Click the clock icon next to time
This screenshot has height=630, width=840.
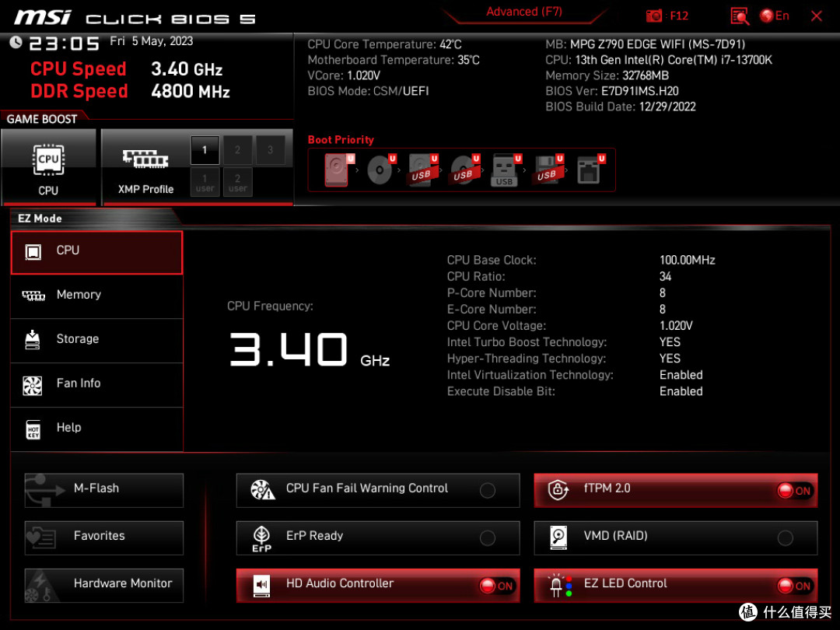click(x=16, y=42)
